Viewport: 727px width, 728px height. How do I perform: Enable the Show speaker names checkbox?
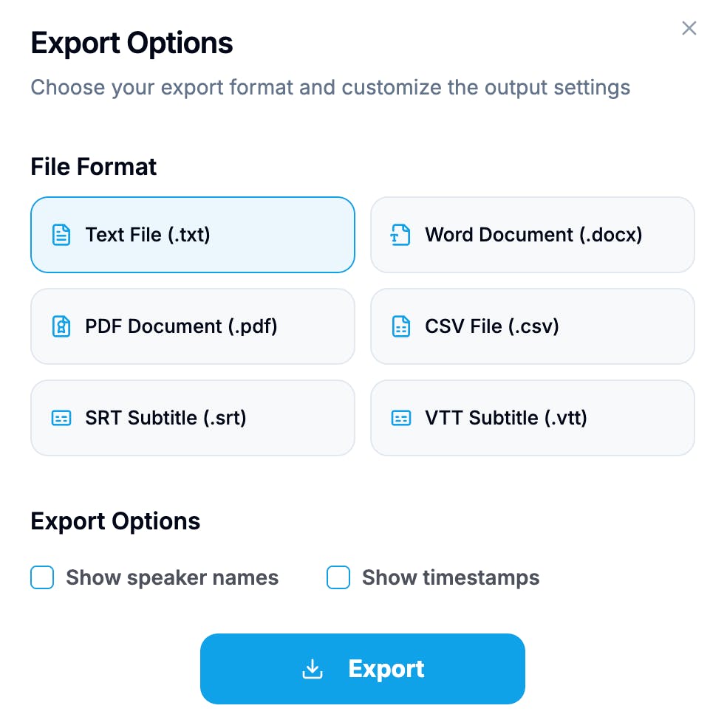(x=42, y=577)
